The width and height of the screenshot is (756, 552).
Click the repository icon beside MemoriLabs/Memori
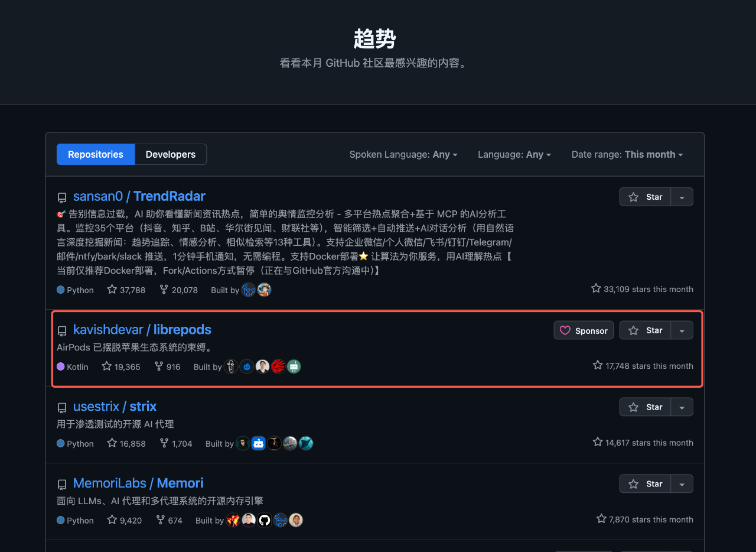(62, 484)
